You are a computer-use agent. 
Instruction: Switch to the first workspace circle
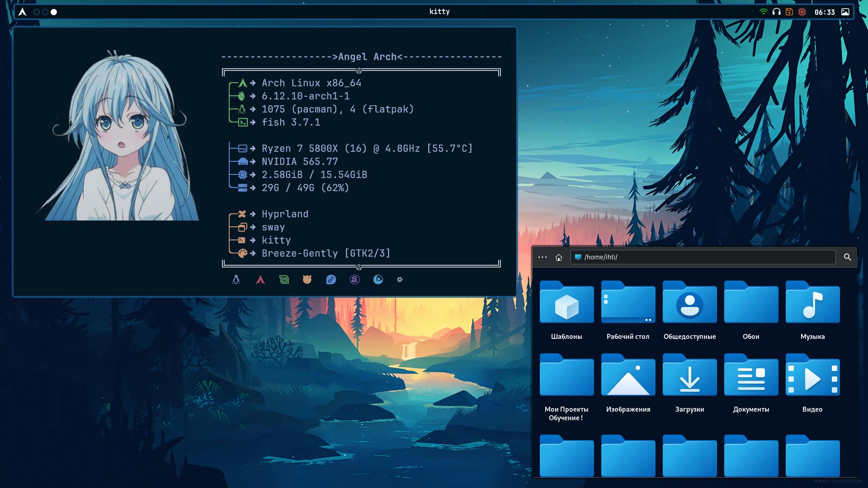pyautogui.click(x=37, y=12)
